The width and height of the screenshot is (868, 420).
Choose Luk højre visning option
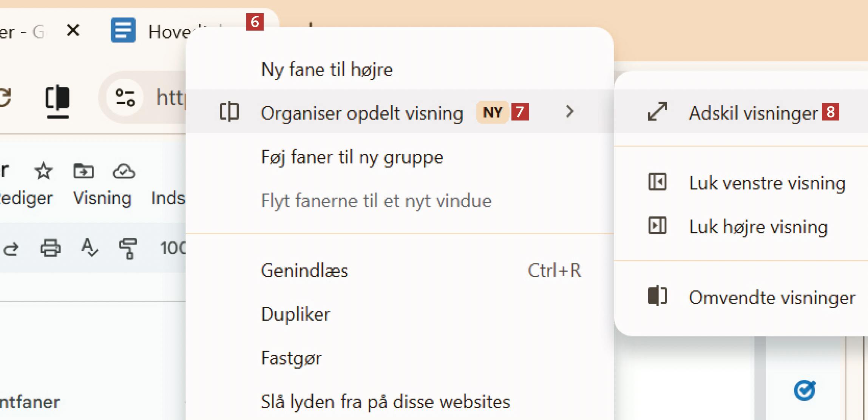(758, 227)
